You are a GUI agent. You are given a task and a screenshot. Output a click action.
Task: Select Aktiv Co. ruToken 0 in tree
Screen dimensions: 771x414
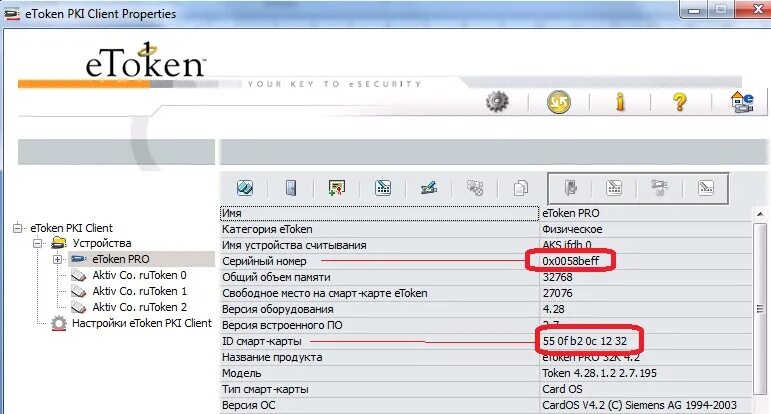[x=139, y=275]
